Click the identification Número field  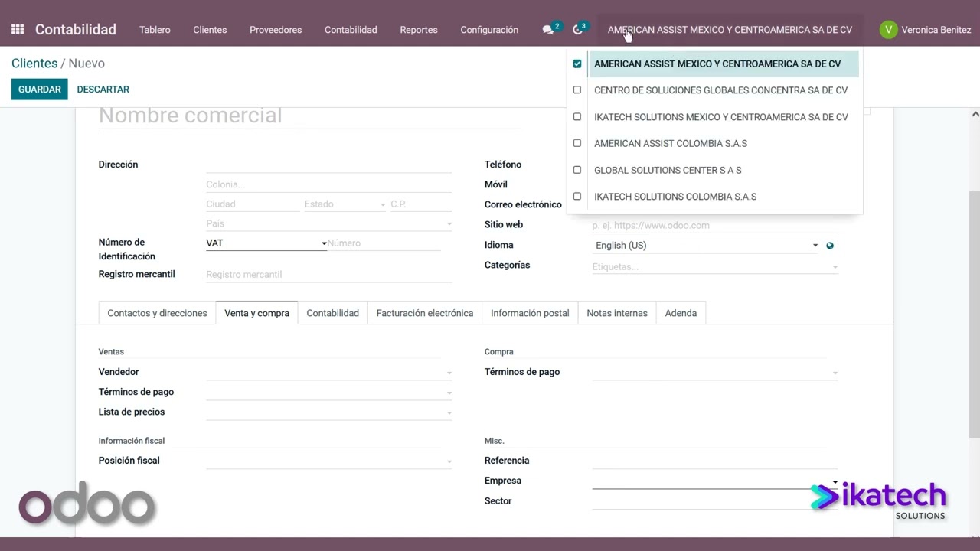pos(384,243)
